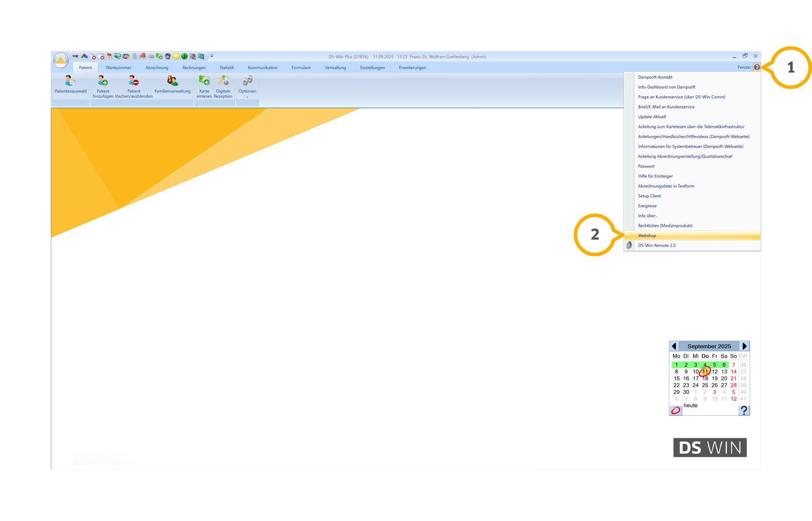812x521 pixels.
Task: Click the help question mark icon beside Fenster
Action: [756, 67]
